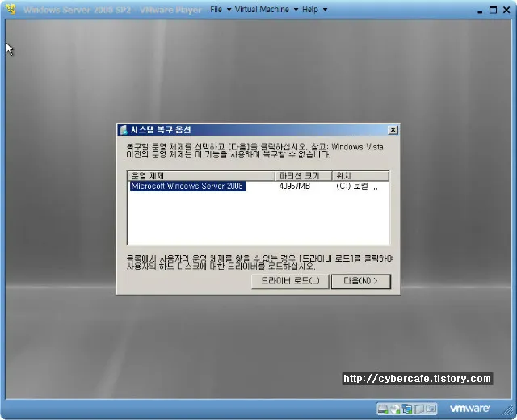517x420 pixels.
Task: Click the sound card device icon
Action: pos(418,409)
